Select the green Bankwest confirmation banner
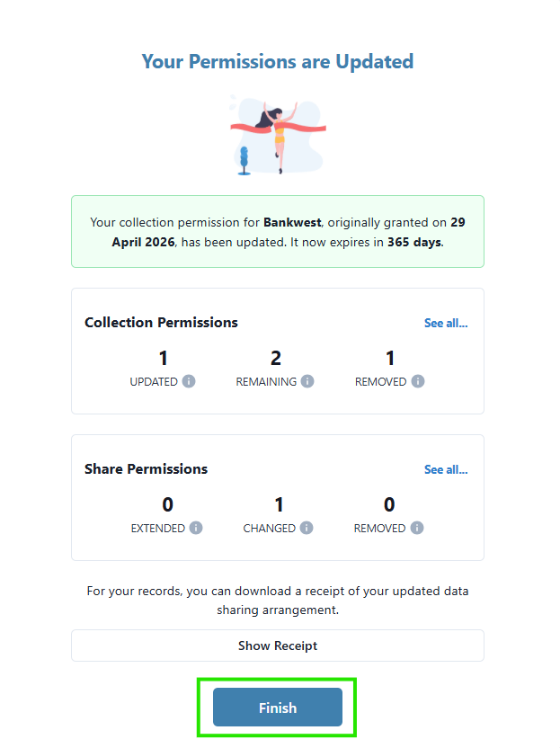Image resolution: width=560 pixels, height=748 pixels. tap(278, 232)
